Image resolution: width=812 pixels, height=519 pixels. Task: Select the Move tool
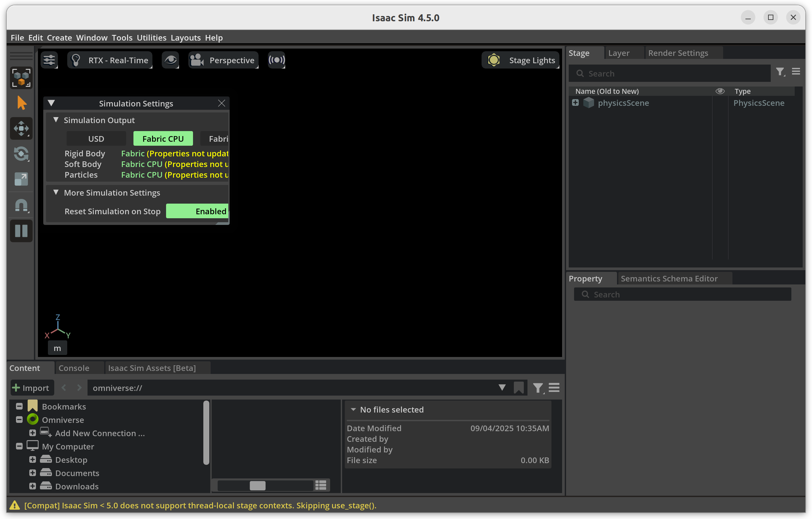click(21, 128)
